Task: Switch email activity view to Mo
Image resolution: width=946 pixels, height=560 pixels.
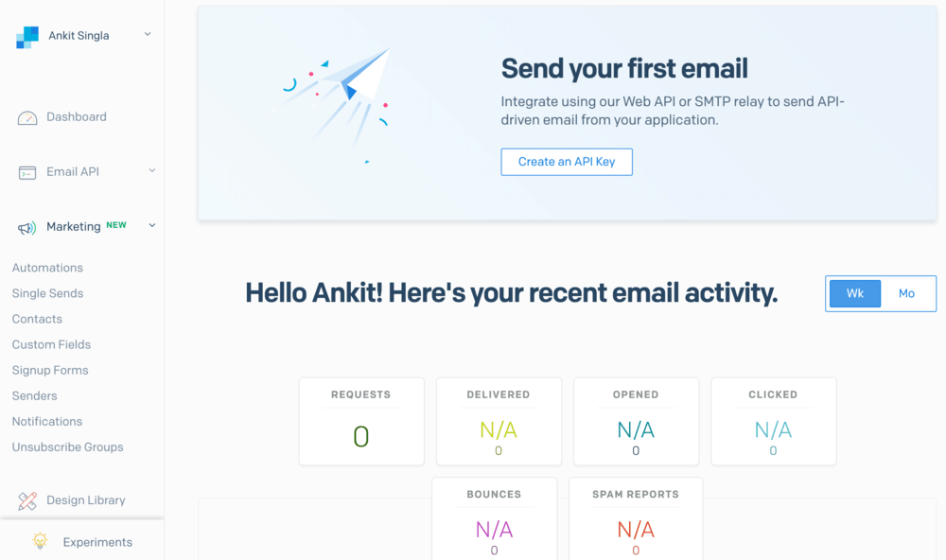Action: [x=906, y=293]
